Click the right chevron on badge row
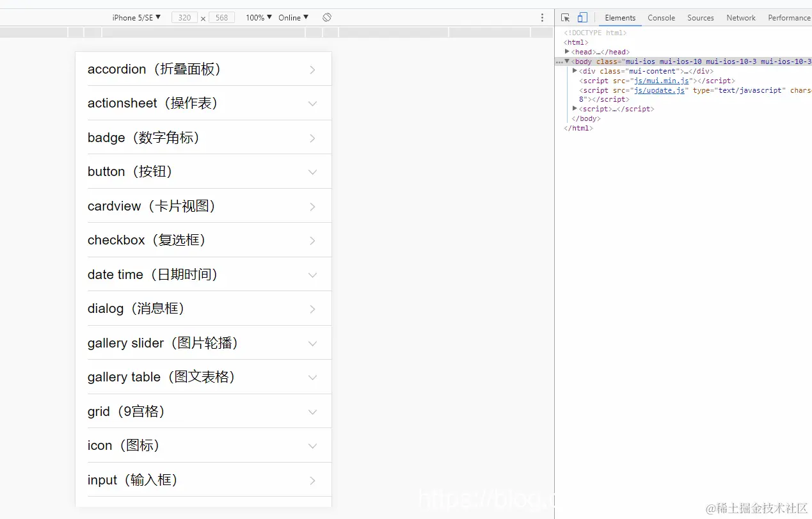The image size is (812, 519). point(312,138)
